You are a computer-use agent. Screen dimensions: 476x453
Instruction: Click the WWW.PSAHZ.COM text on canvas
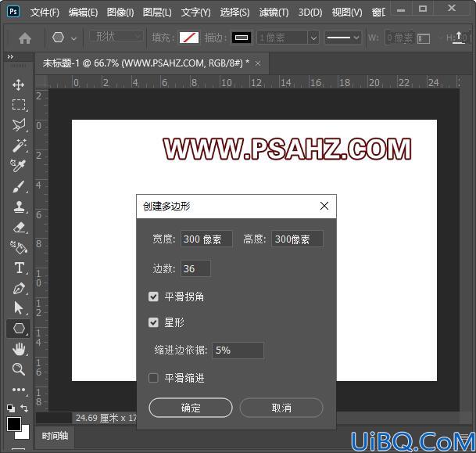tap(287, 149)
